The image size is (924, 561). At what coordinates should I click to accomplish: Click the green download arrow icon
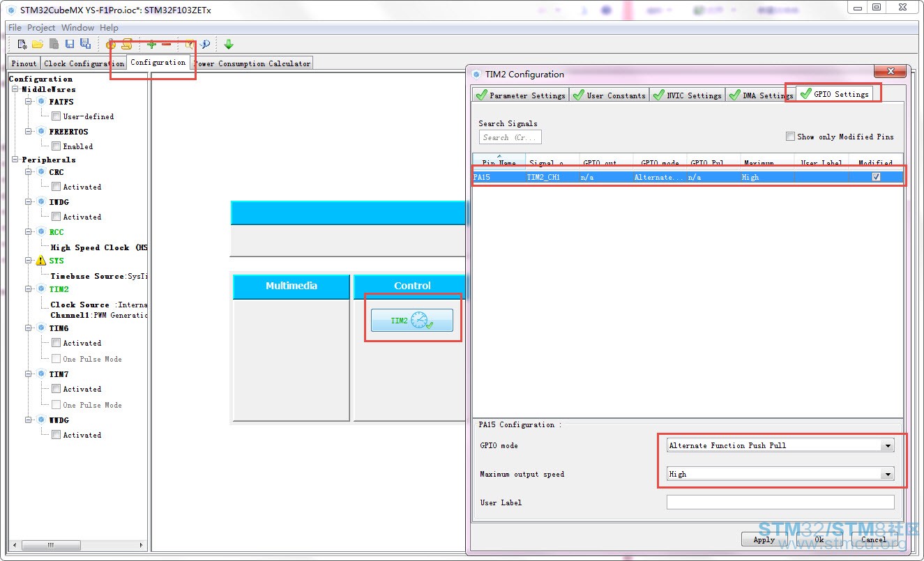click(229, 44)
